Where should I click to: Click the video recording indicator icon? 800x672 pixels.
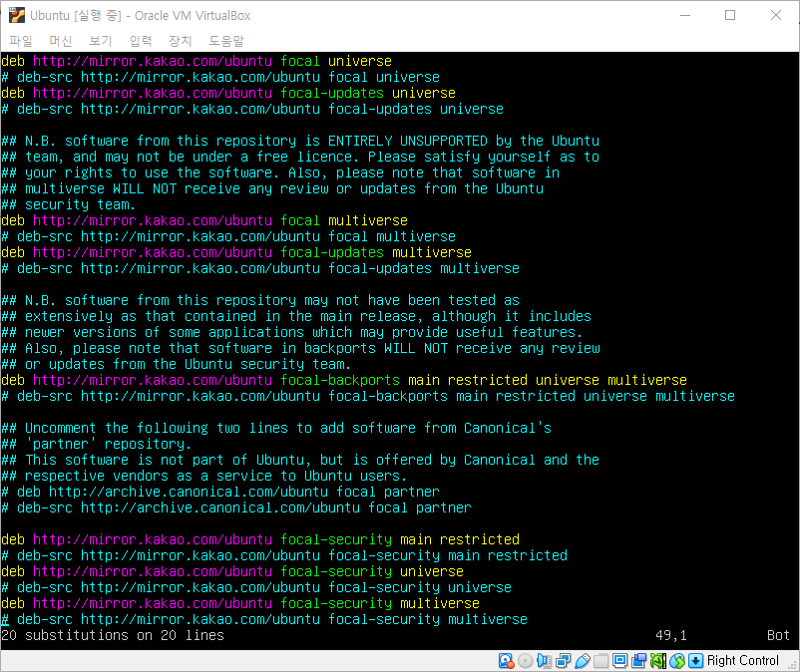pyautogui.click(x=638, y=661)
